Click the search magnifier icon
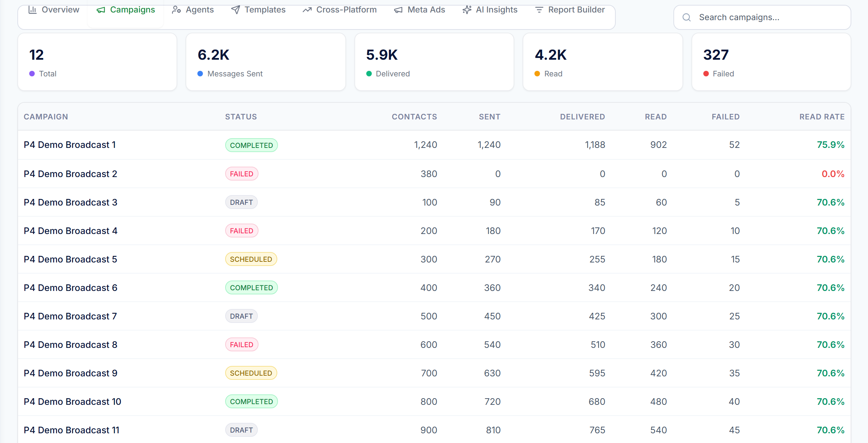Viewport: 868px width, 443px height. click(x=687, y=17)
